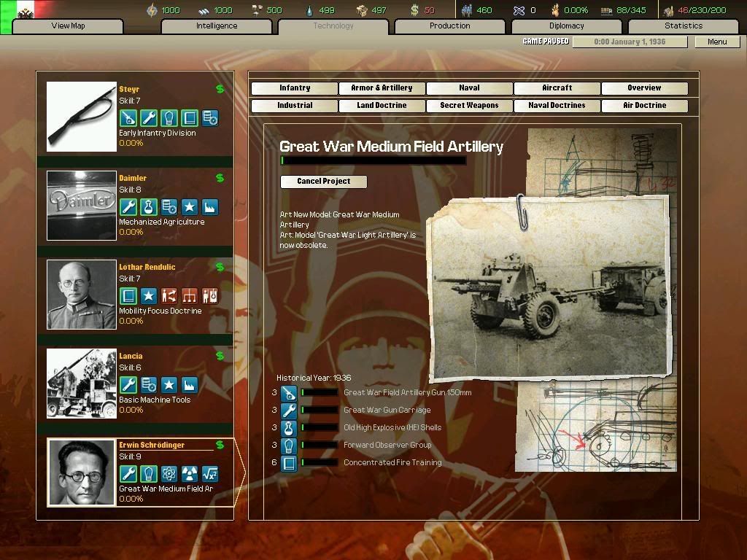The image size is (747, 560).
Task: Click the star icon in Lothar Rendulic's row
Action: [149, 296]
